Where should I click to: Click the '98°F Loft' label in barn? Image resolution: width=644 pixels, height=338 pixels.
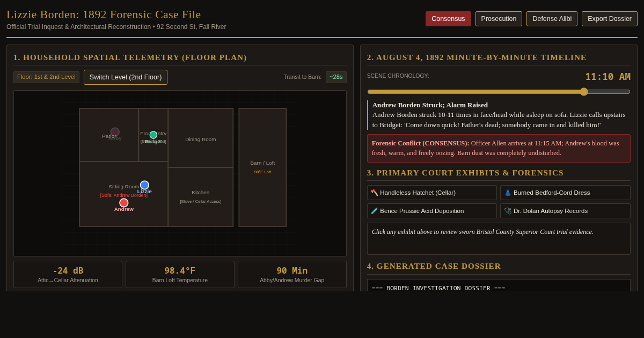262,172
